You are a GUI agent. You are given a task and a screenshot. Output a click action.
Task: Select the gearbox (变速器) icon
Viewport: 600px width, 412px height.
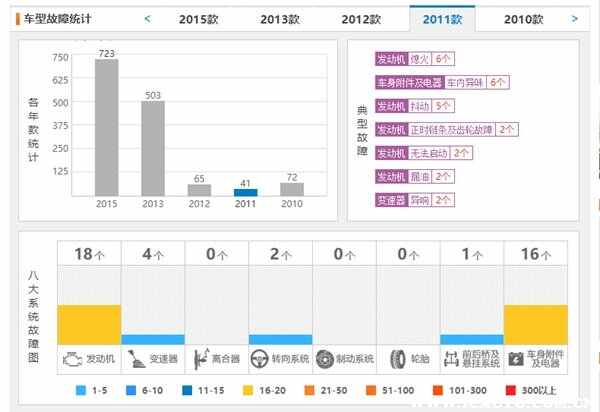(x=136, y=359)
